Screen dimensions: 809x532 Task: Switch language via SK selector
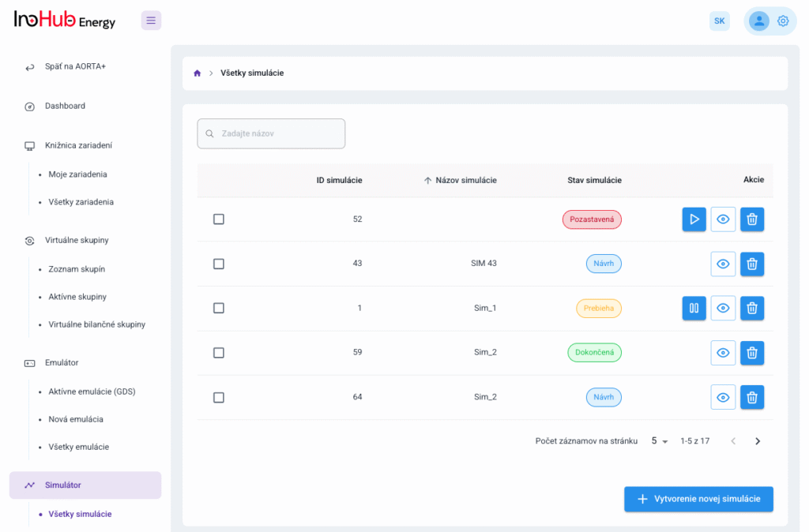tap(719, 21)
